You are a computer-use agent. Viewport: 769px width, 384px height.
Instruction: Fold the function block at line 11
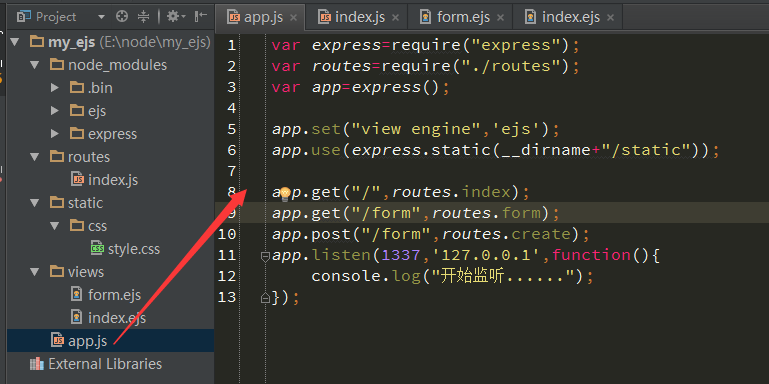click(265, 256)
